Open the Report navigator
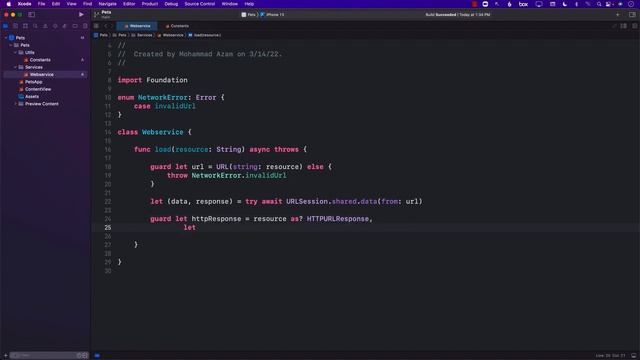The height and width of the screenshot is (360, 640). coord(85,26)
